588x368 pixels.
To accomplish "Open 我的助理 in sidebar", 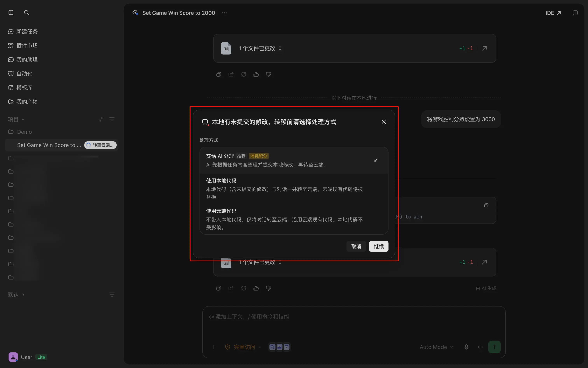I will pyautogui.click(x=23, y=60).
